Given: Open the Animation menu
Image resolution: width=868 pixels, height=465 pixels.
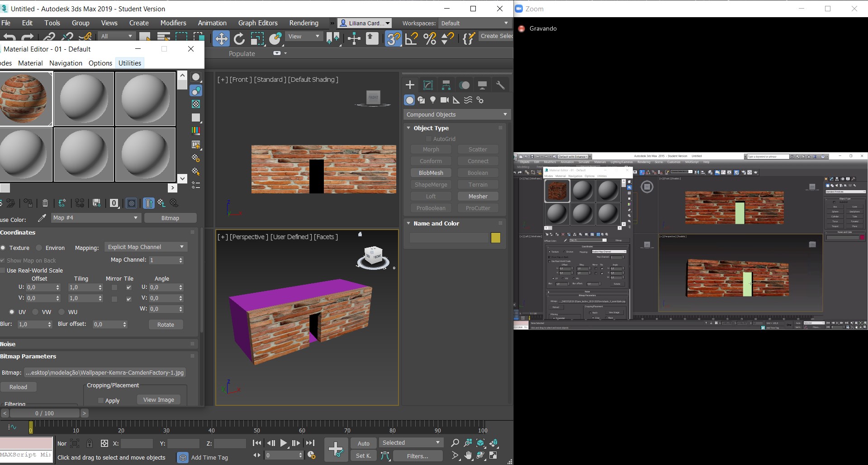Looking at the screenshot, I should point(212,23).
